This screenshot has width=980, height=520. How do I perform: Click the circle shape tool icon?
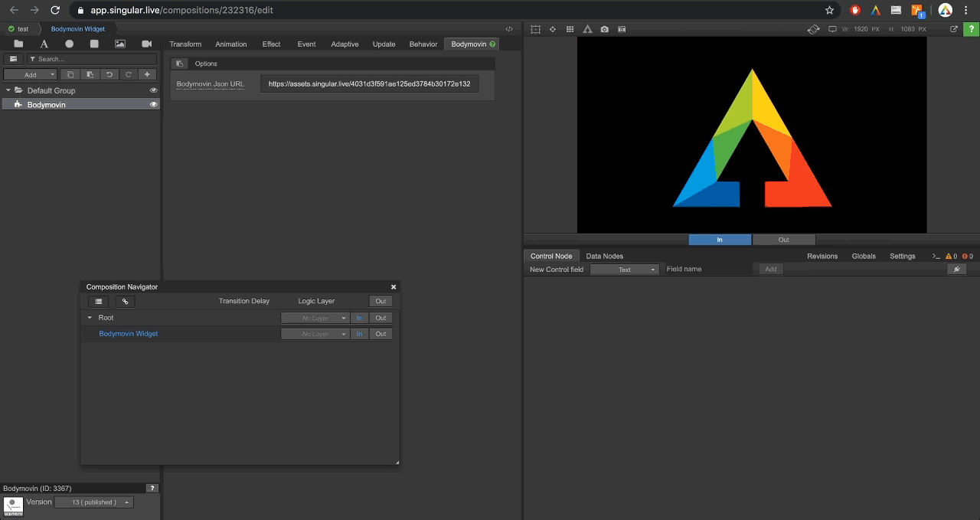pyautogui.click(x=69, y=44)
